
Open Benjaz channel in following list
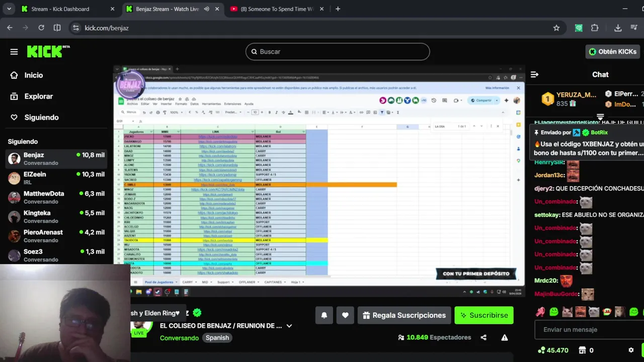[x=57, y=159]
